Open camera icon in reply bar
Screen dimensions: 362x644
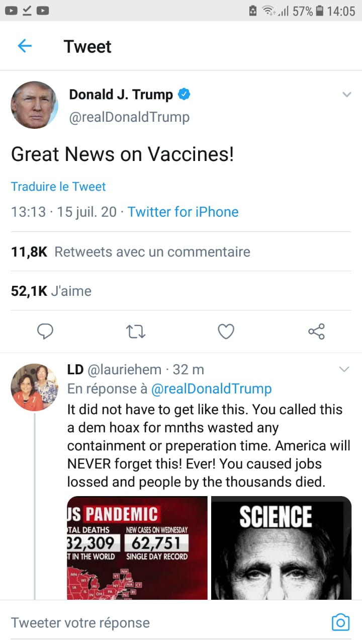(x=340, y=622)
